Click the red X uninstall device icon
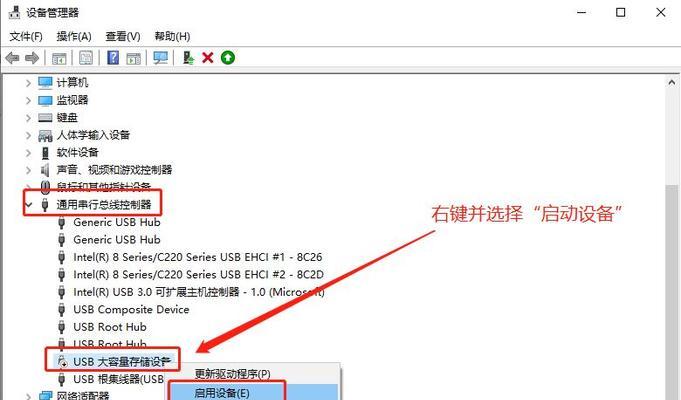This screenshot has height=400, width=681. coord(208,57)
